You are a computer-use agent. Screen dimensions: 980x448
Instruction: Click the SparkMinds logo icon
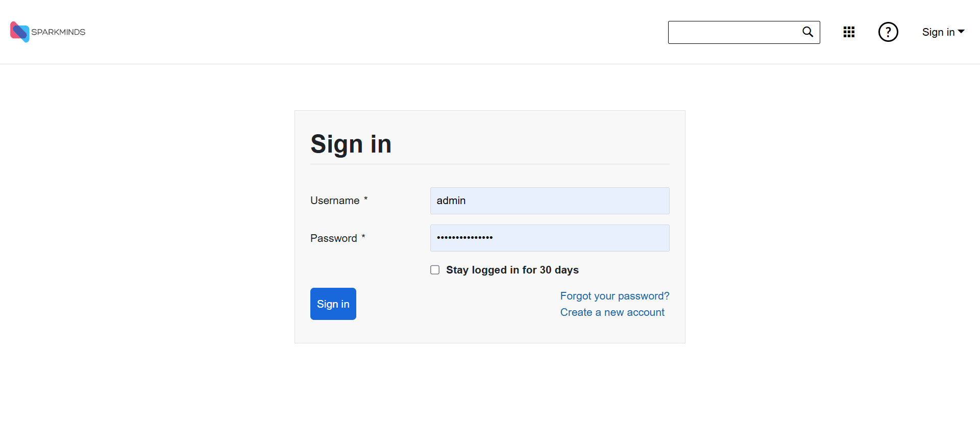pyautogui.click(x=19, y=32)
